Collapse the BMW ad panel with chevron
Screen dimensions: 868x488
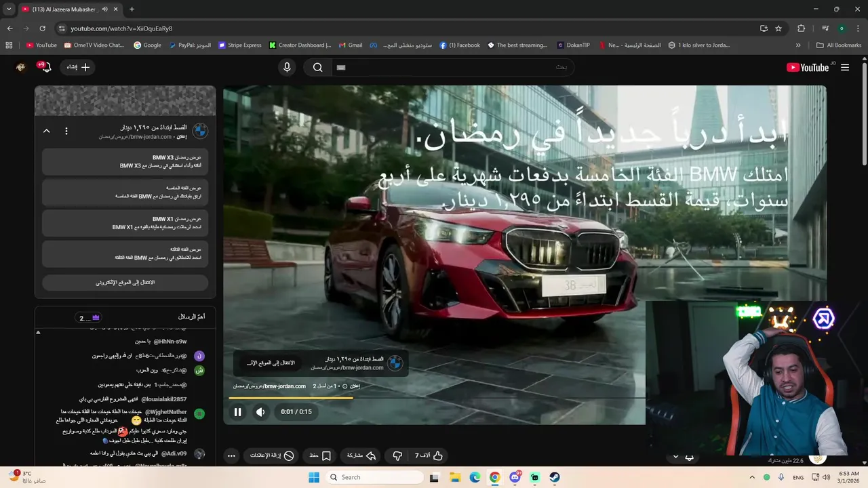pos(47,131)
